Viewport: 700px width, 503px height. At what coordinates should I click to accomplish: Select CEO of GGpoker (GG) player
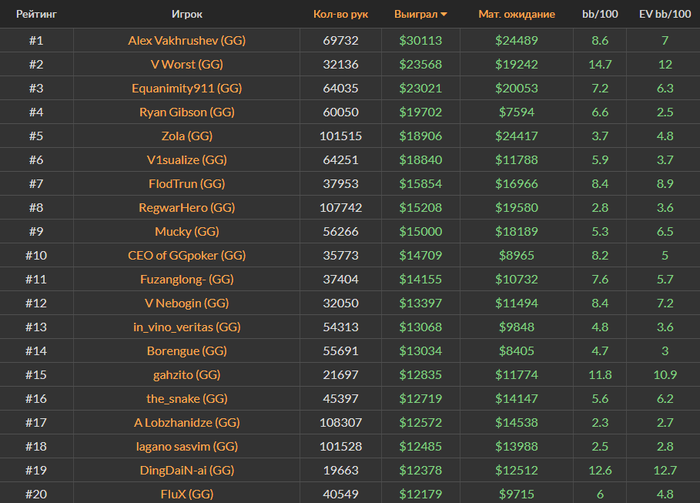187,256
